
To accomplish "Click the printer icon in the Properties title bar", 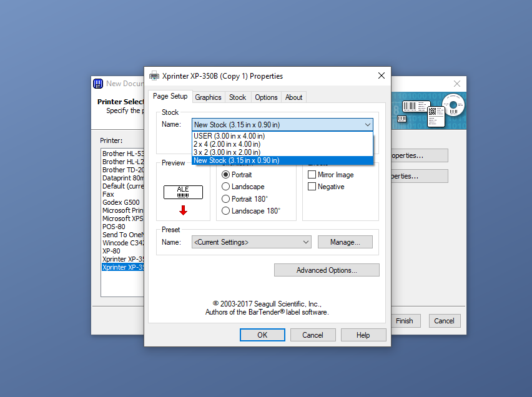I will click(x=154, y=76).
